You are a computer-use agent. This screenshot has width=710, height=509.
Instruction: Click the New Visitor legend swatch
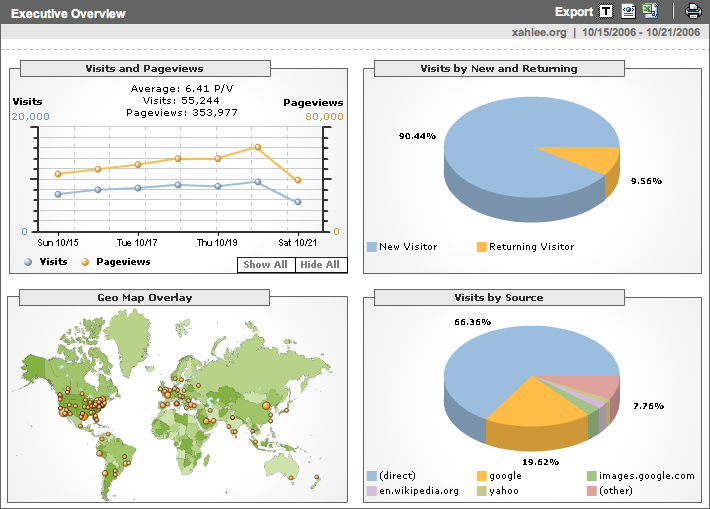tap(371, 247)
